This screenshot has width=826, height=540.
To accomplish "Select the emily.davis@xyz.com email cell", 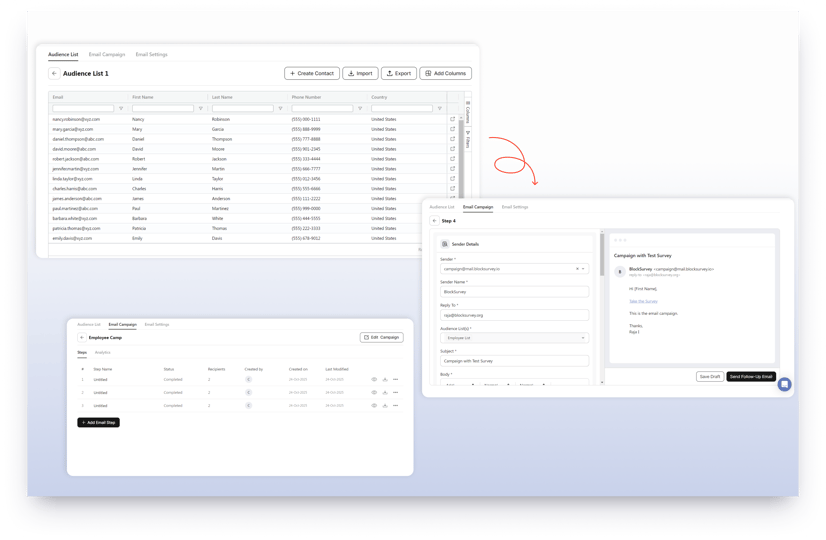I will 72,238.
